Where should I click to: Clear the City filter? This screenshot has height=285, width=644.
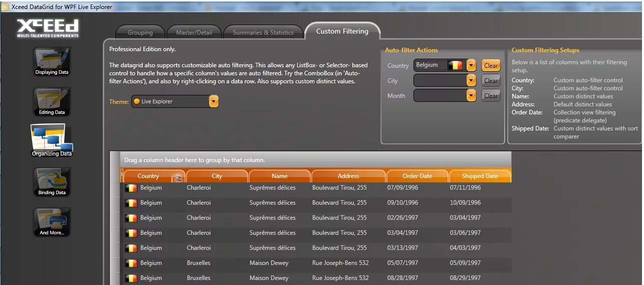coord(491,80)
